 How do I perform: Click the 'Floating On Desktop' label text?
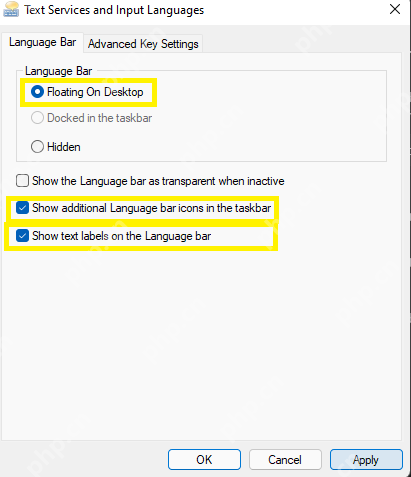click(x=95, y=92)
